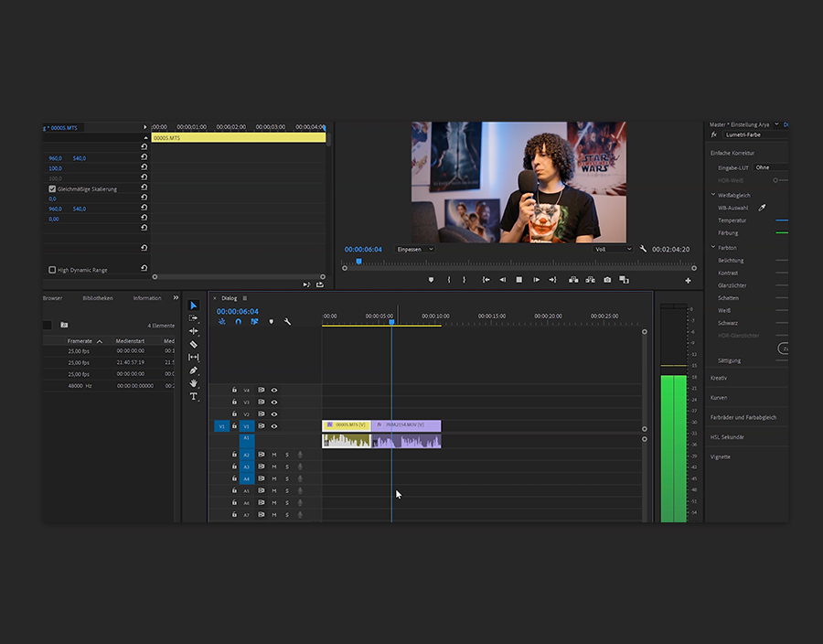
Task: Collapse the Weißabgleich section
Action: (x=712, y=195)
